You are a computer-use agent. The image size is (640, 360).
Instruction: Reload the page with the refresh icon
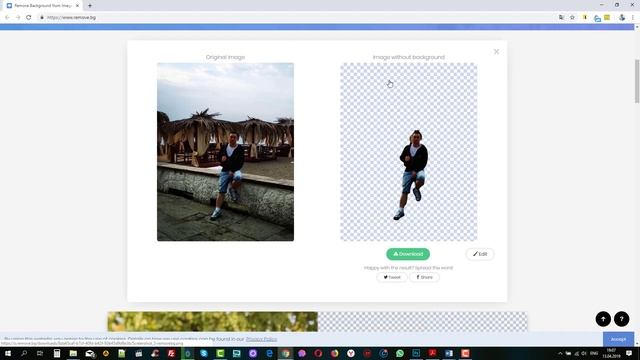pyautogui.click(x=29, y=18)
